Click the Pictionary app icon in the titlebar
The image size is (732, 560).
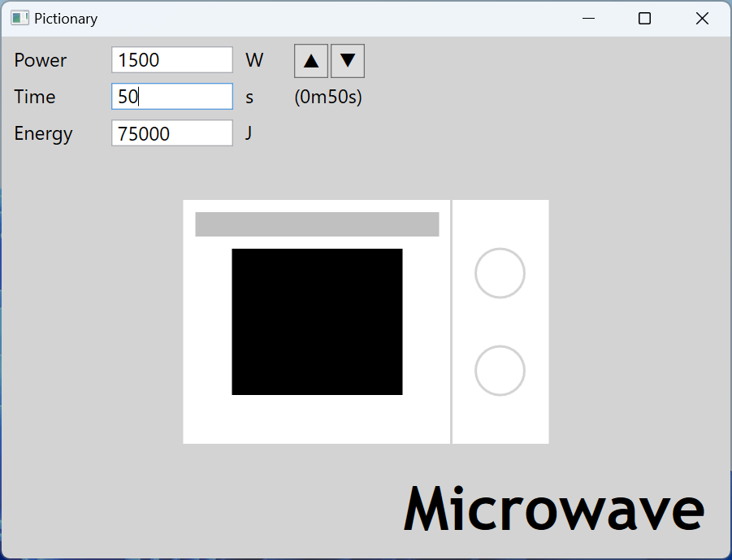pos(19,17)
